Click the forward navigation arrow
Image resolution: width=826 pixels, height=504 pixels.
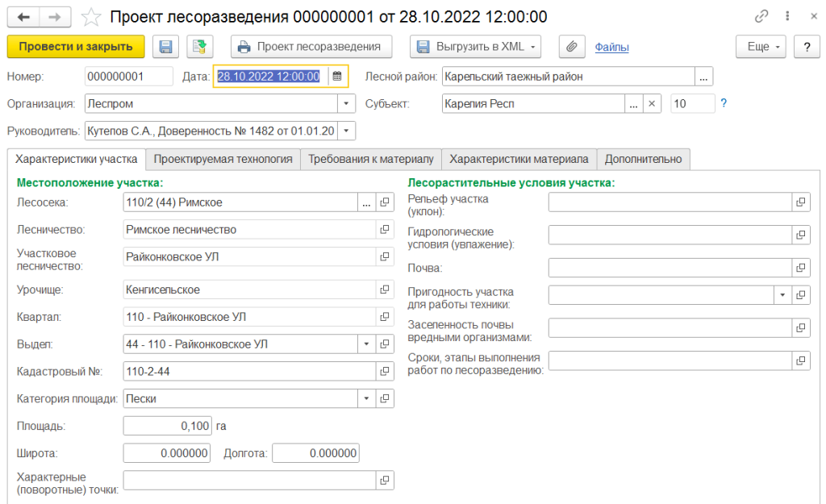point(55,18)
